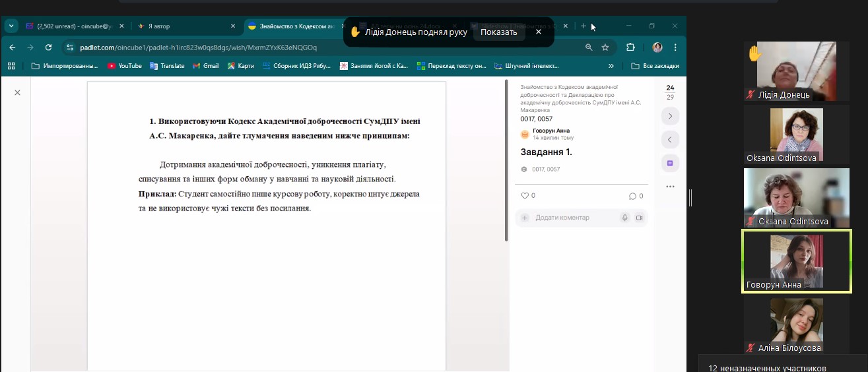Expand hidden bookmarks with double chevron

[611, 66]
